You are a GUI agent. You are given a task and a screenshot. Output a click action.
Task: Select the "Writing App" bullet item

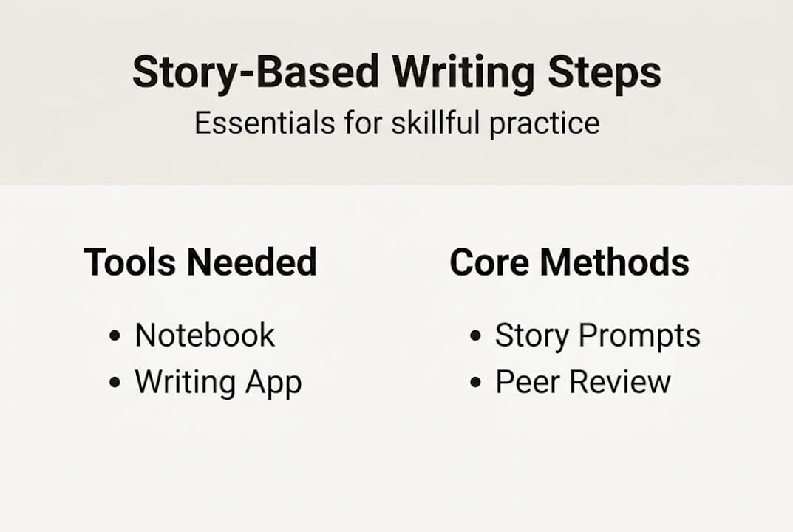[218, 383]
